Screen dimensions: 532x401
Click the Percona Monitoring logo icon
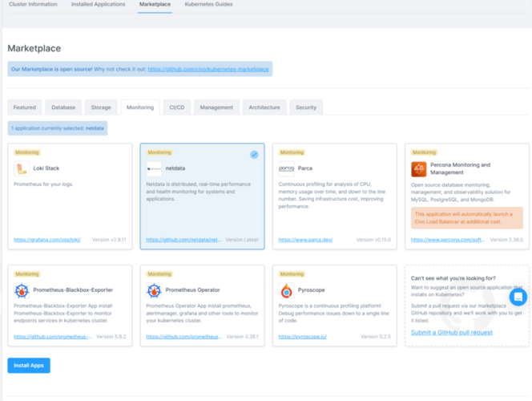tap(419, 168)
